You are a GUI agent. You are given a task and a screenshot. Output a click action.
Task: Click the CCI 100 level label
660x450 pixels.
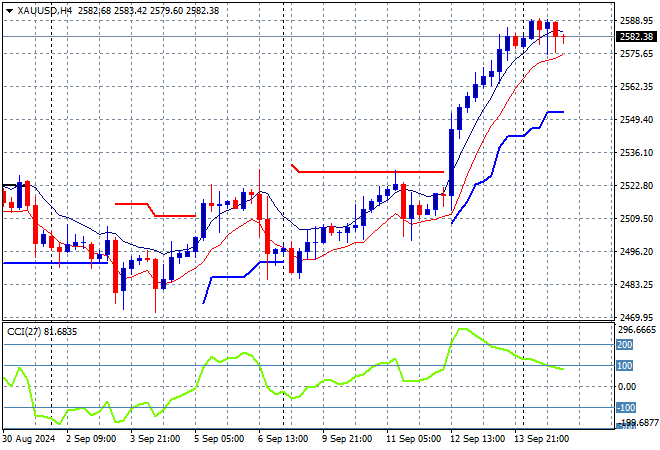(624, 365)
